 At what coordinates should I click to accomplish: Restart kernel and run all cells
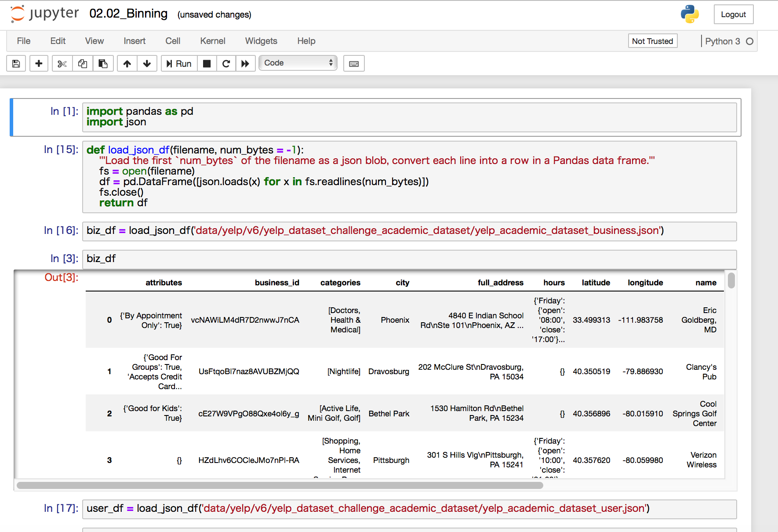coord(245,64)
